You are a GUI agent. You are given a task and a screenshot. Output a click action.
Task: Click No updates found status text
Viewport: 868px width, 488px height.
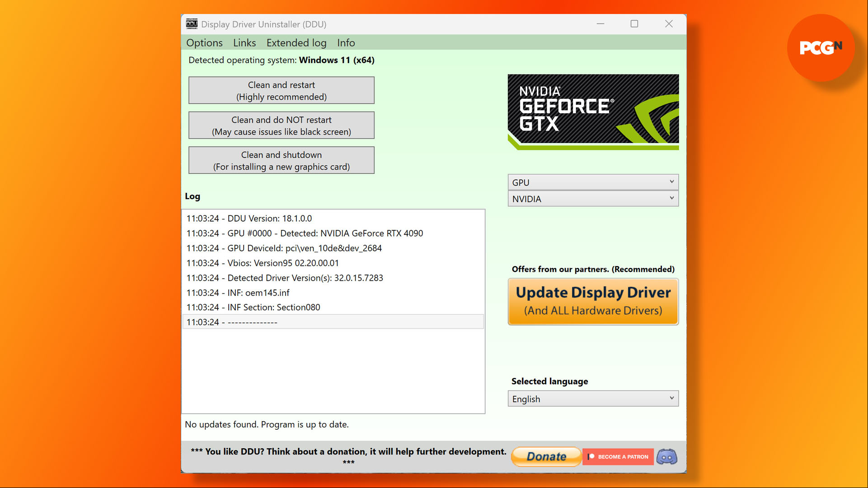point(267,424)
